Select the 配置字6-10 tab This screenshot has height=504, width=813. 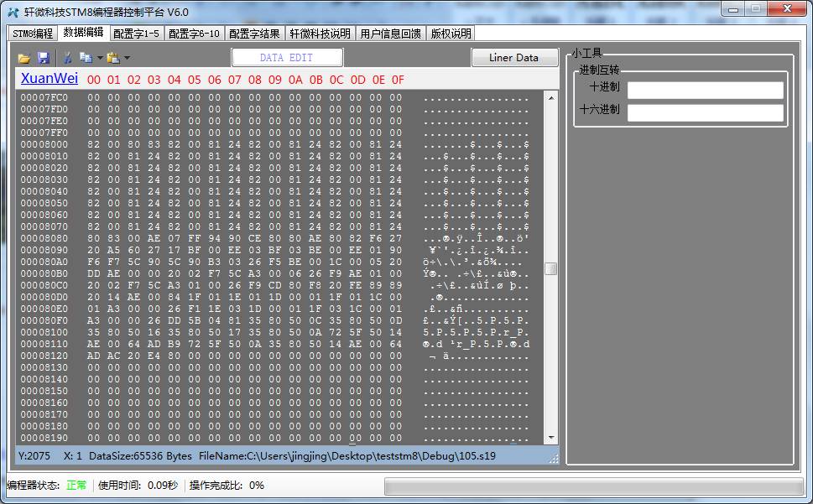[194, 34]
